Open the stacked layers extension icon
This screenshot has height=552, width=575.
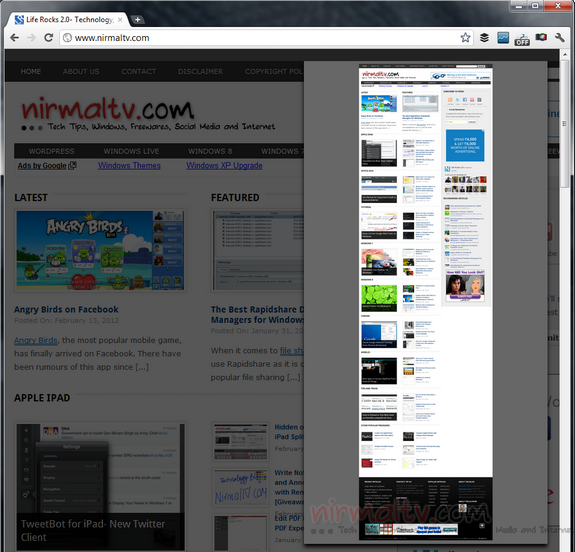click(484, 37)
